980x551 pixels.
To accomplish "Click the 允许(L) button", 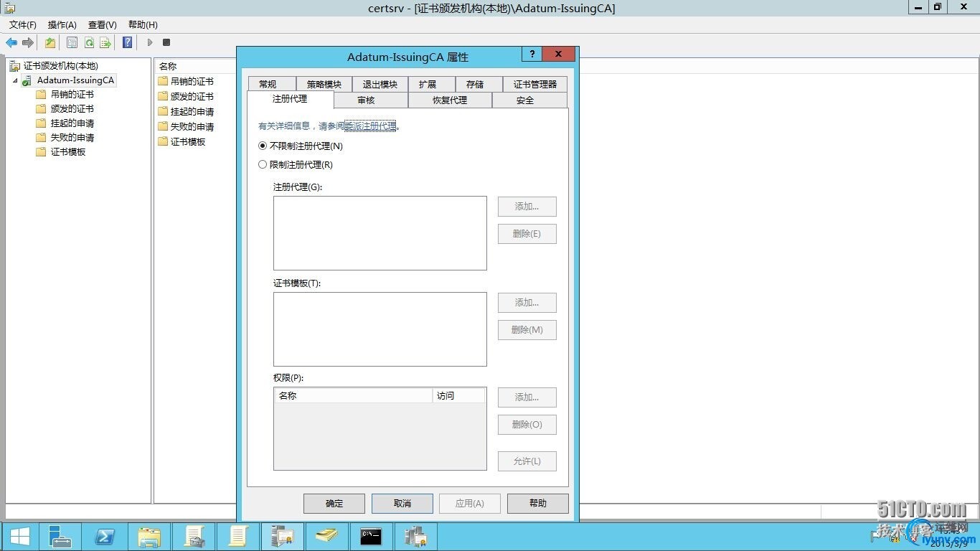I will pyautogui.click(x=527, y=461).
